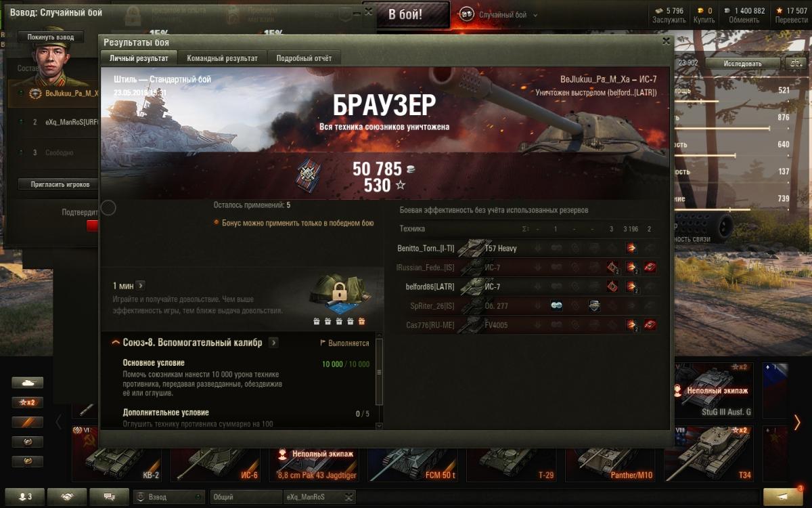This screenshot has height=508, width=812.
Task: Switch to Командный результат tab
Action: click(x=222, y=58)
